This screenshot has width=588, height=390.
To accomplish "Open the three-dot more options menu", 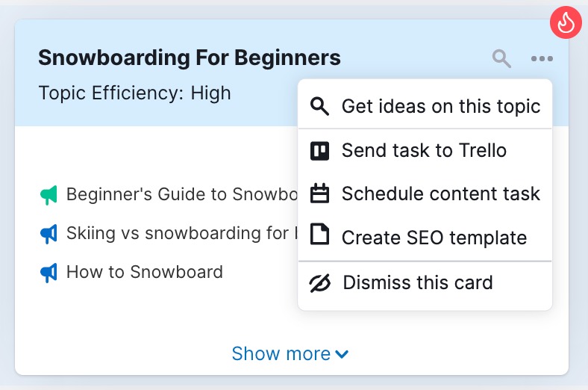I will (x=542, y=58).
